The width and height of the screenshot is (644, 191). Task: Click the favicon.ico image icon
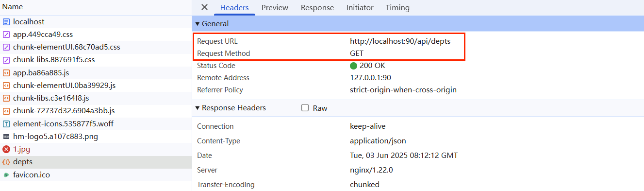[x=6, y=175]
